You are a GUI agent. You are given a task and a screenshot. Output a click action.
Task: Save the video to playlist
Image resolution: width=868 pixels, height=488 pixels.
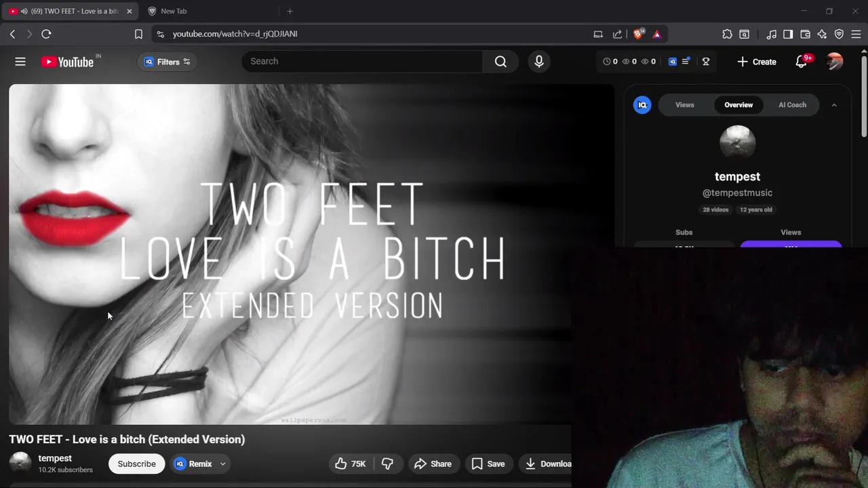point(488,464)
